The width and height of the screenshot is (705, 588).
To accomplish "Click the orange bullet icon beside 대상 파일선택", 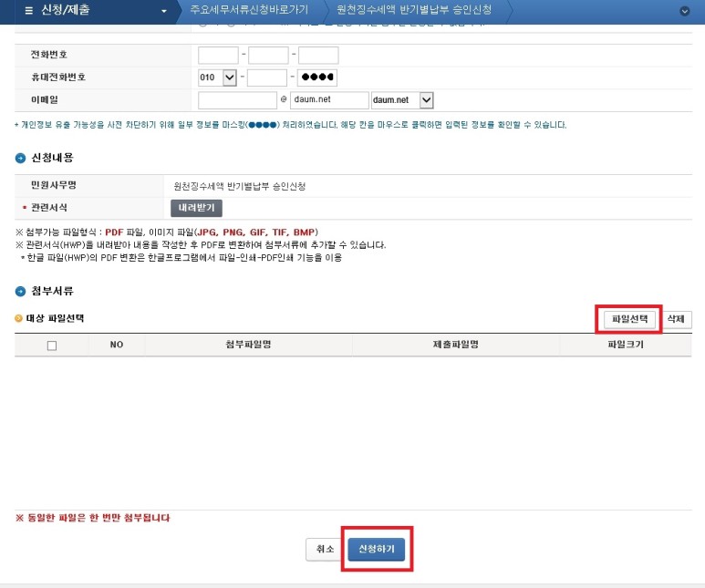I will point(18,318).
